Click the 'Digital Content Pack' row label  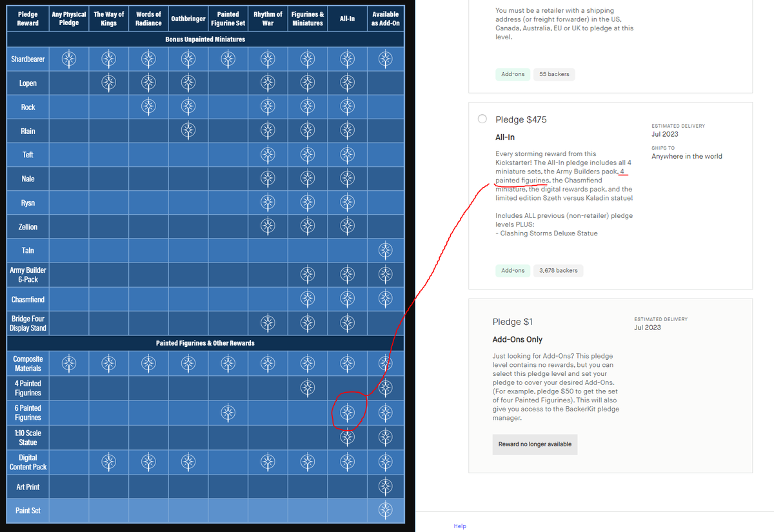[28, 462]
